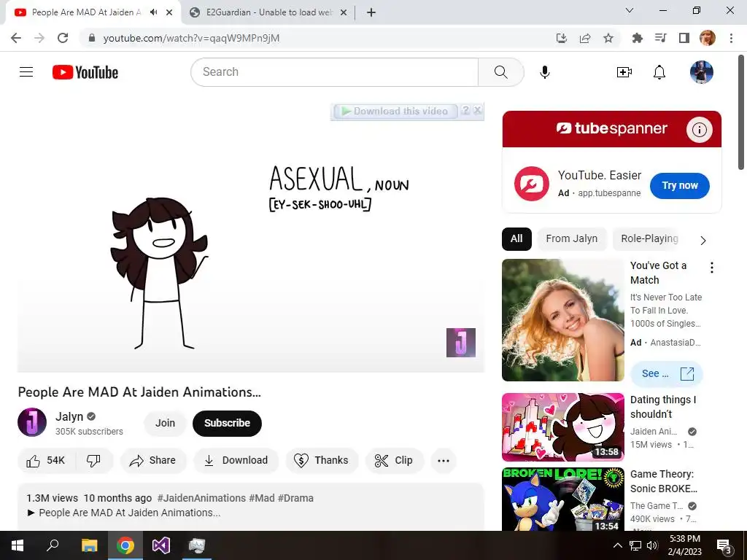Open the Chrome profile avatar

click(x=708, y=38)
